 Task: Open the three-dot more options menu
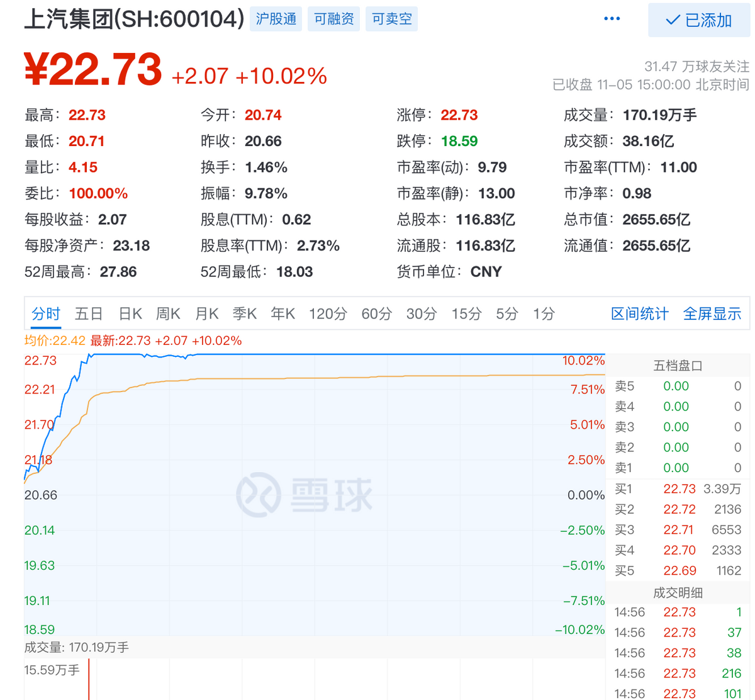pos(612,19)
